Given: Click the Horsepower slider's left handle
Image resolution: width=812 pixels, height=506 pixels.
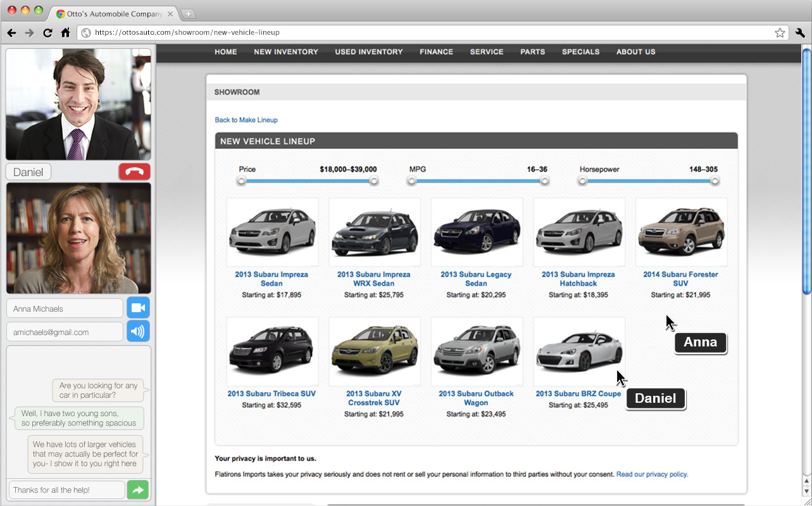Looking at the screenshot, I should click(582, 181).
